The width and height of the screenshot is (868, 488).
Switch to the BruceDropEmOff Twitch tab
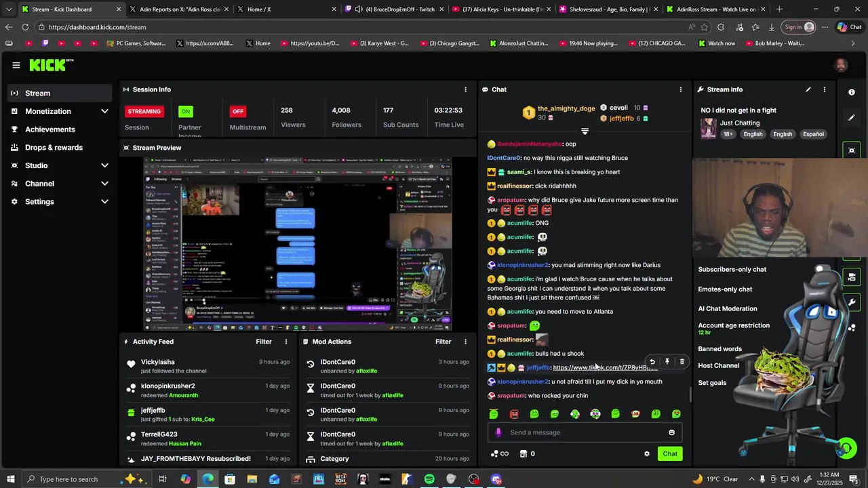click(x=394, y=9)
